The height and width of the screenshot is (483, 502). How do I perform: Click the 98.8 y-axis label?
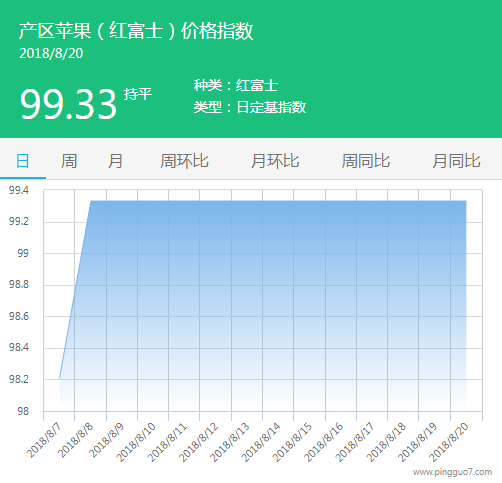coord(19,285)
